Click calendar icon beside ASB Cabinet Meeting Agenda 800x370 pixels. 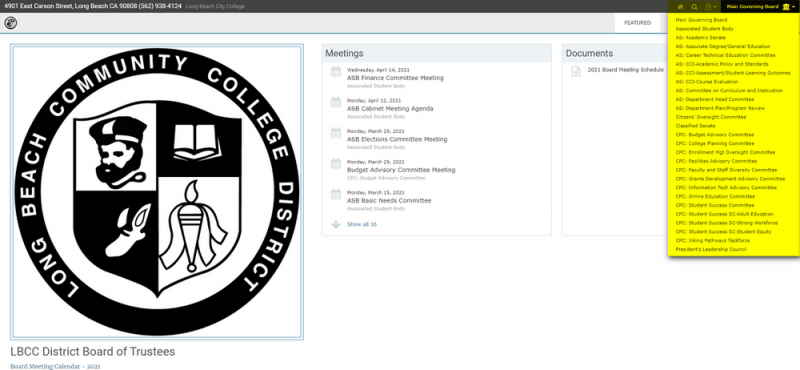click(336, 102)
